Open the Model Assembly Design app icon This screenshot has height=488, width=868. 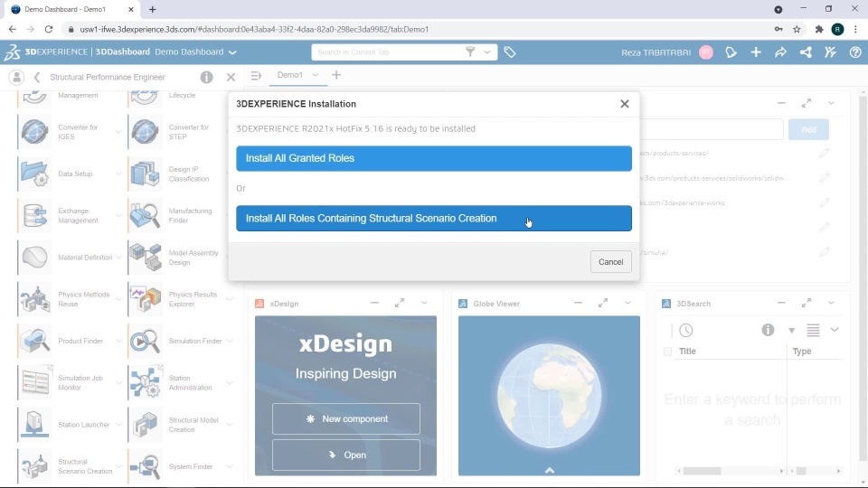click(145, 258)
